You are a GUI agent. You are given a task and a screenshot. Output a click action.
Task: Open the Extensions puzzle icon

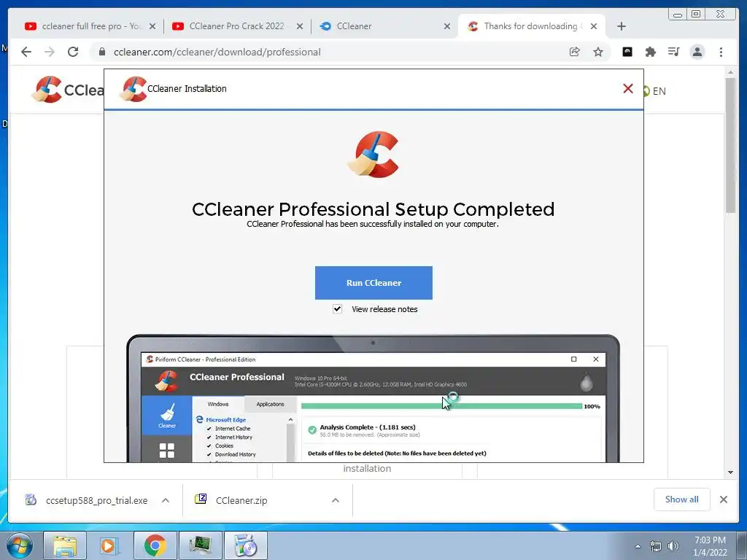click(650, 52)
